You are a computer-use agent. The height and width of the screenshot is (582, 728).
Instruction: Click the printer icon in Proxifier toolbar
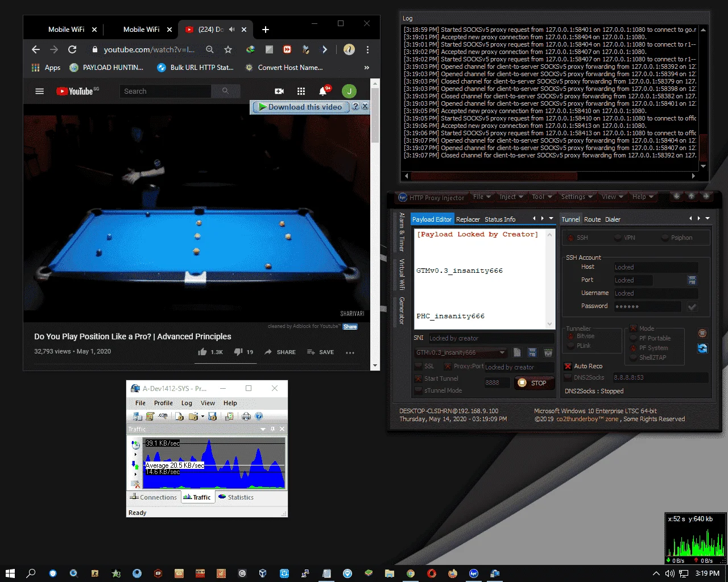point(246,416)
